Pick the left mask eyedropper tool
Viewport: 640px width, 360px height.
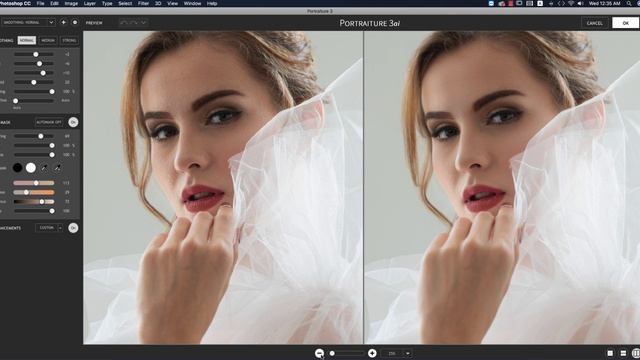coord(44,167)
